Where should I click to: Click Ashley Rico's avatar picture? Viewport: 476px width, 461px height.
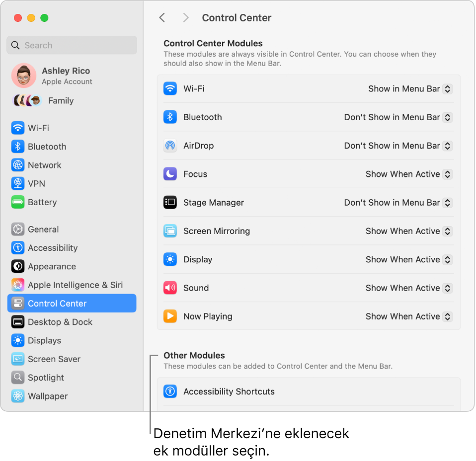point(24,76)
